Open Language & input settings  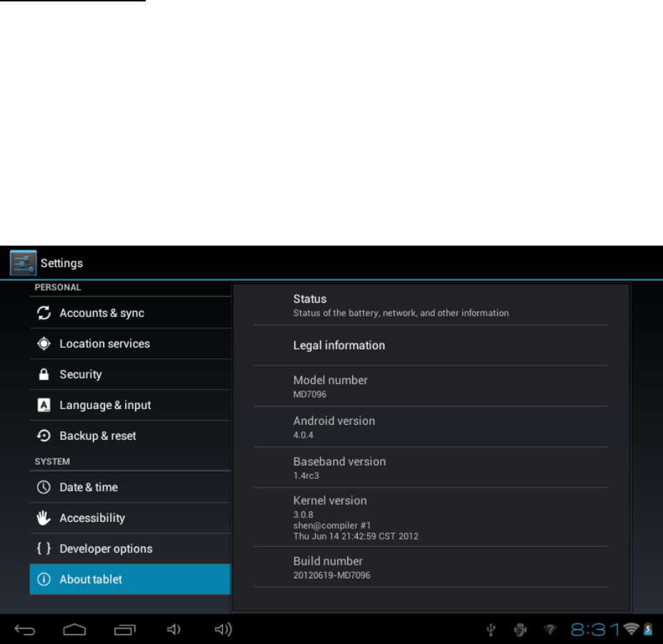(130, 405)
